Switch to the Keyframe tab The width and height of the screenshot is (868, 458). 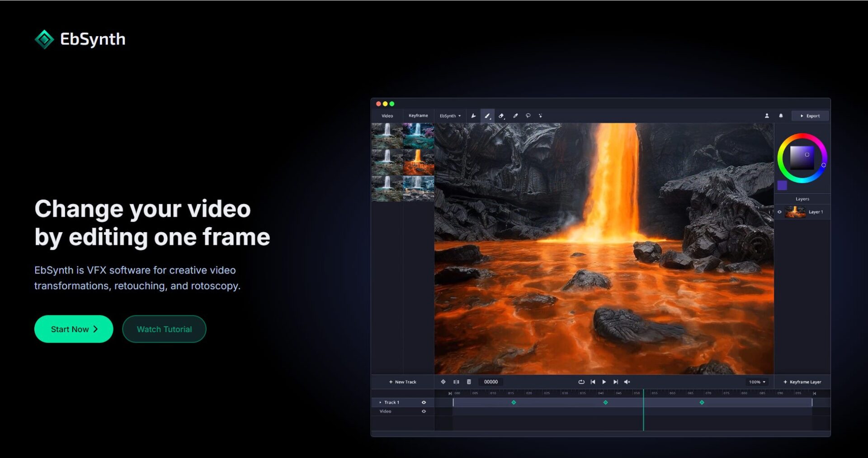418,116
